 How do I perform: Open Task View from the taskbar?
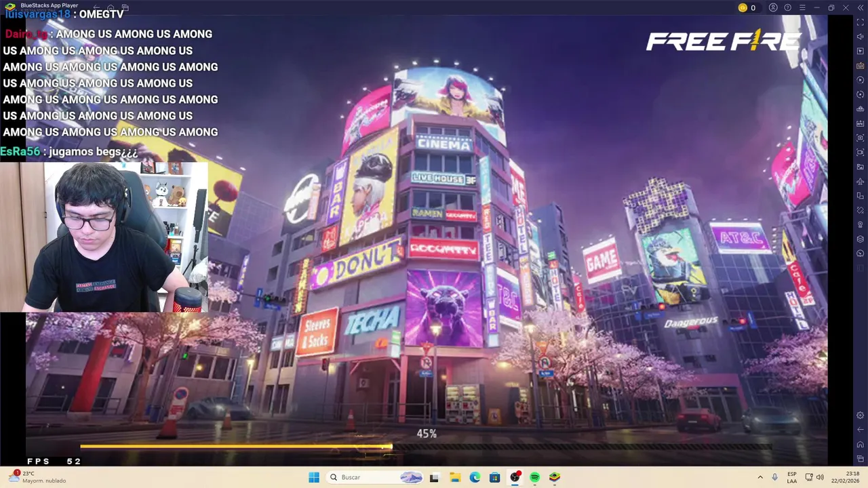click(434, 477)
